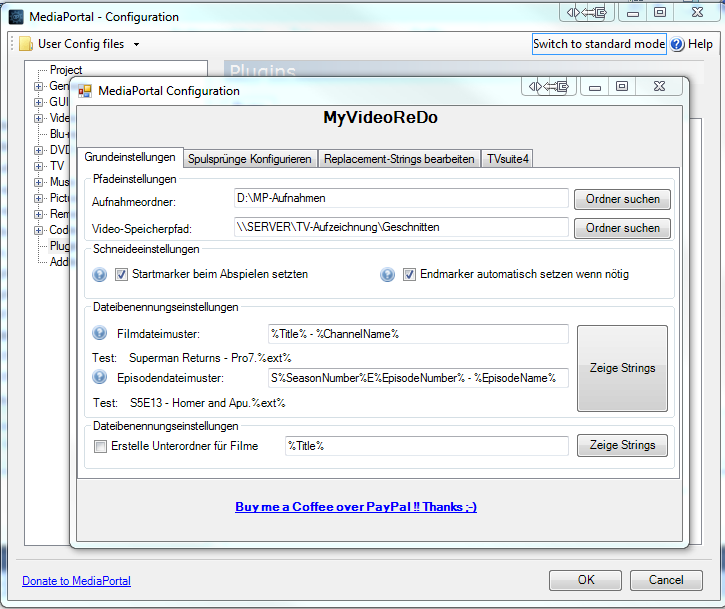Click the Episodendateimuster pattern field
This screenshot has height=609, width=725.
[x=418, y=378]
